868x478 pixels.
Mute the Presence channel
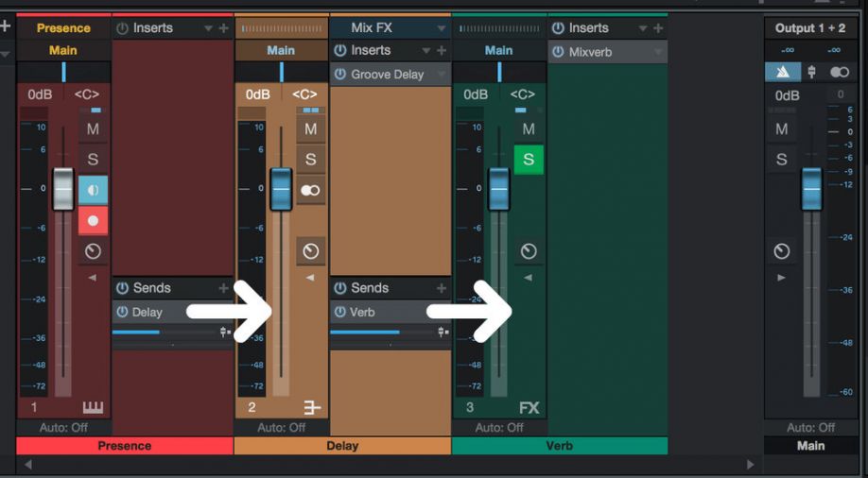(93, 129)
